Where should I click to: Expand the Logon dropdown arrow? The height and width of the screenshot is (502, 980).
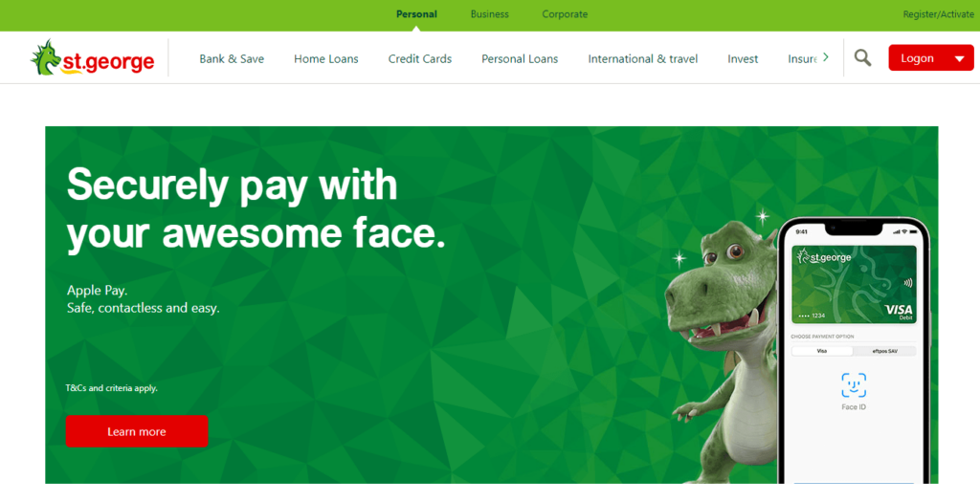click(959, 59)
